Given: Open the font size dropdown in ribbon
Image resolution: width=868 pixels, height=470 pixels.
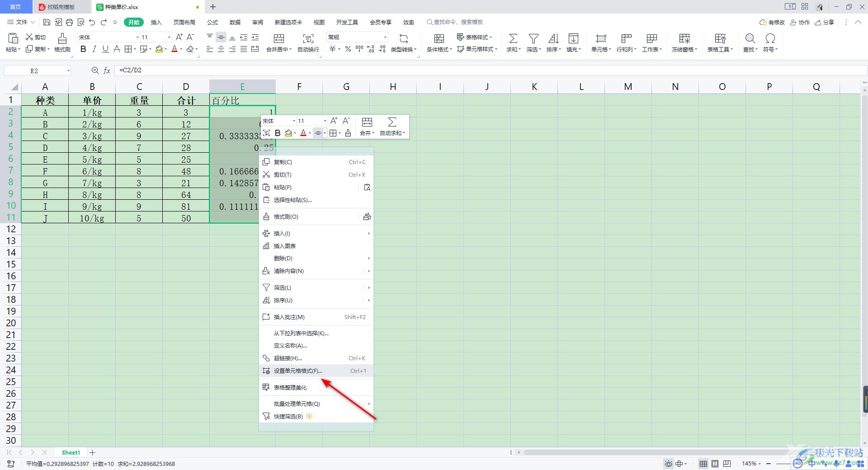Looking at the screenshot, I should pyautogui.click(x=169, y=37).
